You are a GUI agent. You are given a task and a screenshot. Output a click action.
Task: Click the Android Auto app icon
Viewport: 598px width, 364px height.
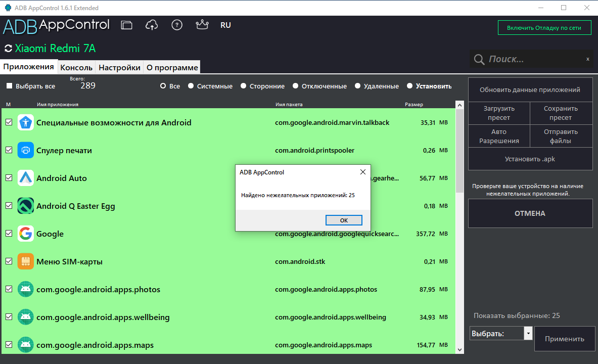[26, 178]
